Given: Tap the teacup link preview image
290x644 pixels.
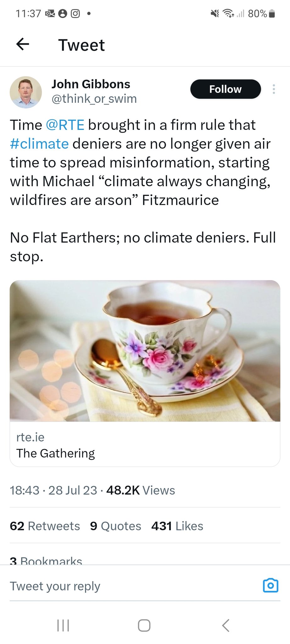Looking at the screenshot, I should (x=145, y=351).
